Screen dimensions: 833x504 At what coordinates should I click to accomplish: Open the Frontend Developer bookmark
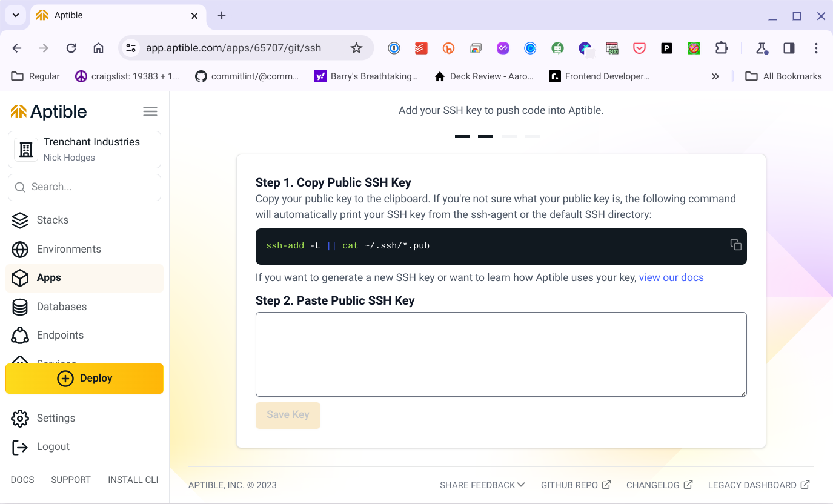(599, 76)
